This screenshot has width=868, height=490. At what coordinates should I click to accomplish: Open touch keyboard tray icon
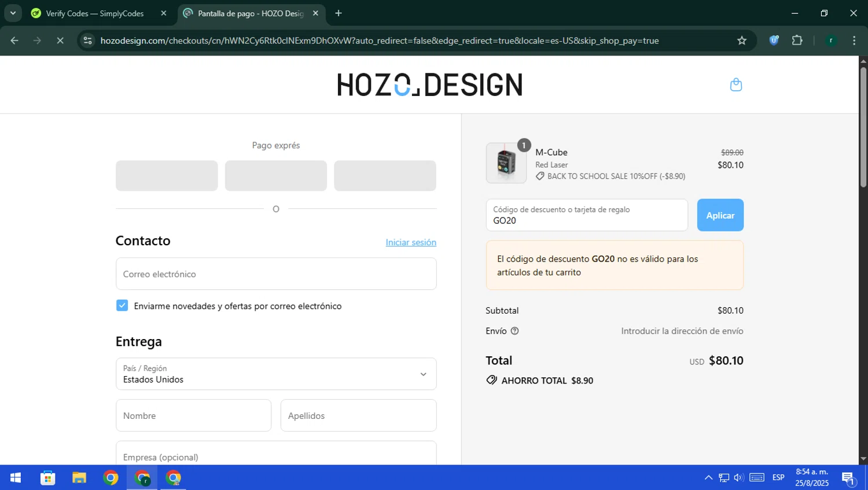click(x=757, y=478)
